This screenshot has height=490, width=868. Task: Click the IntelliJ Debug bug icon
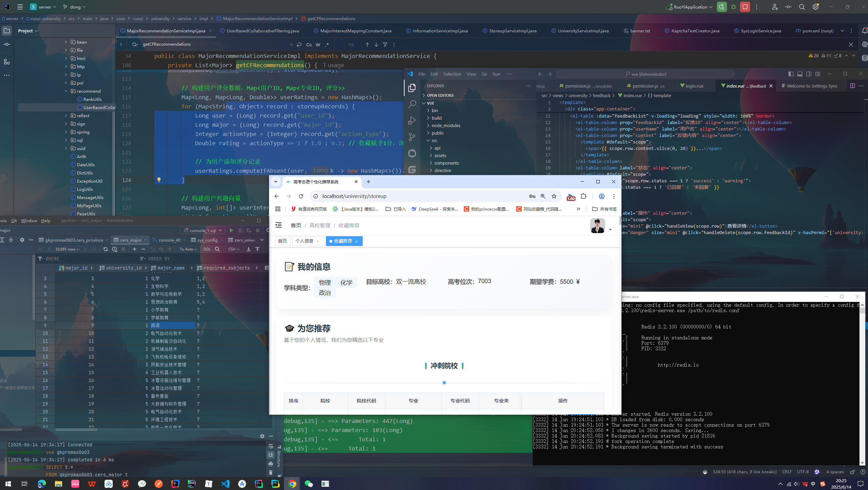(733, 7)
